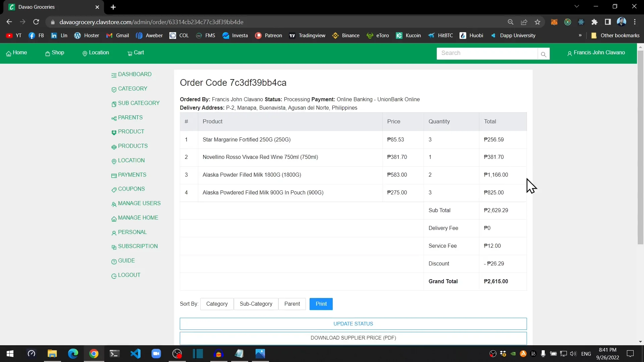The height and width of the screenshot is (362, 644).
Task: Sort order items by Category
Action: [x=217, y=304]
